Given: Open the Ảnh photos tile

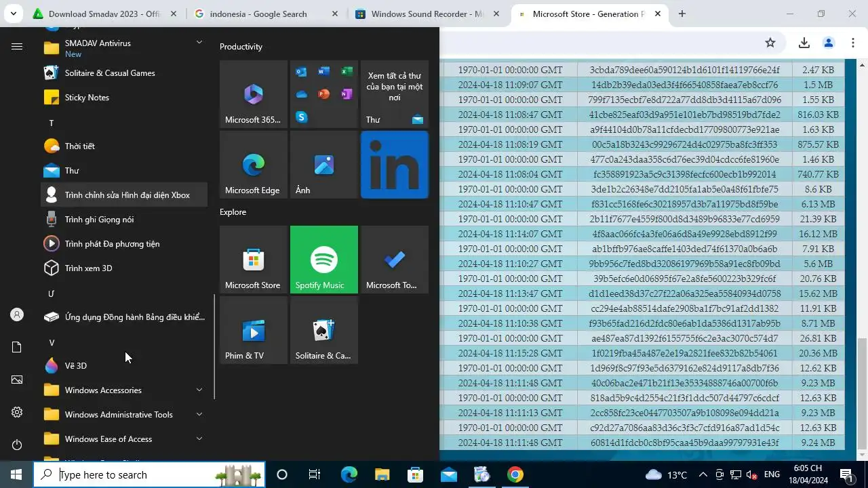Looking at the screenshot, I should (x=324, y=165).
